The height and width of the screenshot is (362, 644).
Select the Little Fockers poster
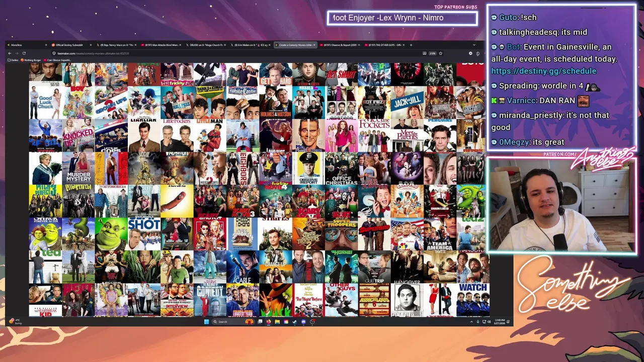pos(177,135)
